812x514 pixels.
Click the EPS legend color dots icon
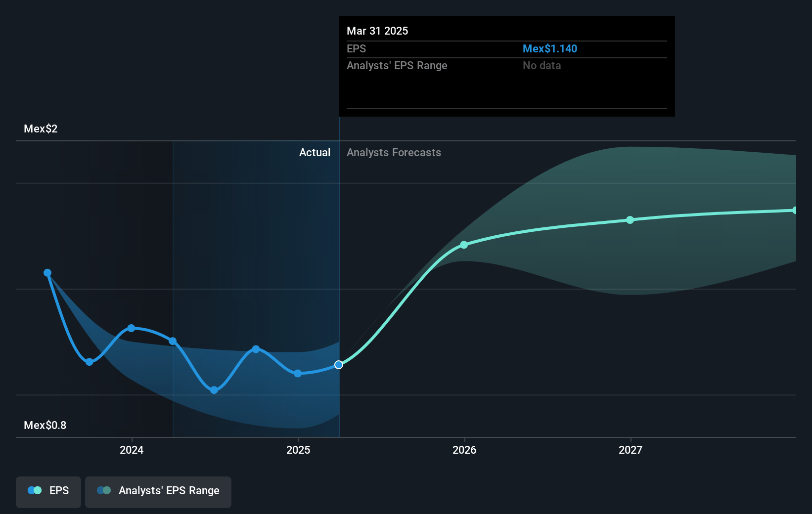click(x=35, y=490)
